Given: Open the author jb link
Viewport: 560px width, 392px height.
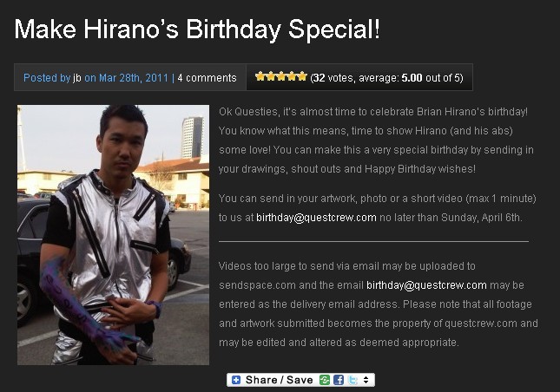Looking at the screenshot, I should click(77, 78).
